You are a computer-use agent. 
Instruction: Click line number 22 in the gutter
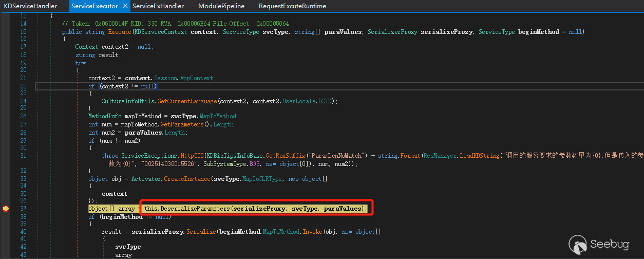23,86
